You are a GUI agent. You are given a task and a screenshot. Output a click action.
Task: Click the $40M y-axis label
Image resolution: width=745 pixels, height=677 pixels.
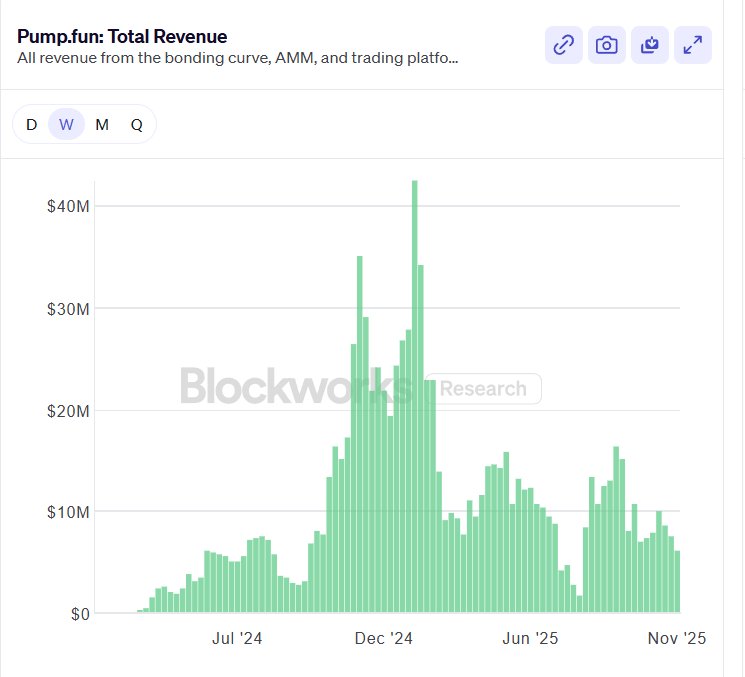click(x=68, y=206)
